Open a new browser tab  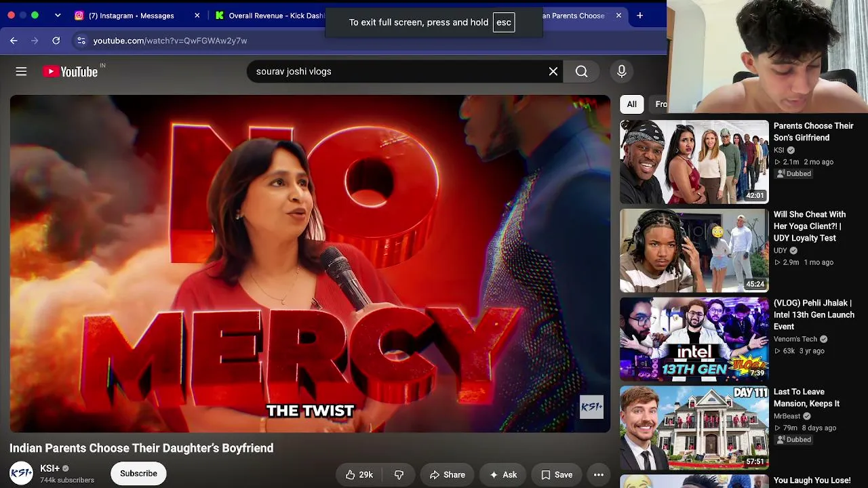(x=639, y=16)
